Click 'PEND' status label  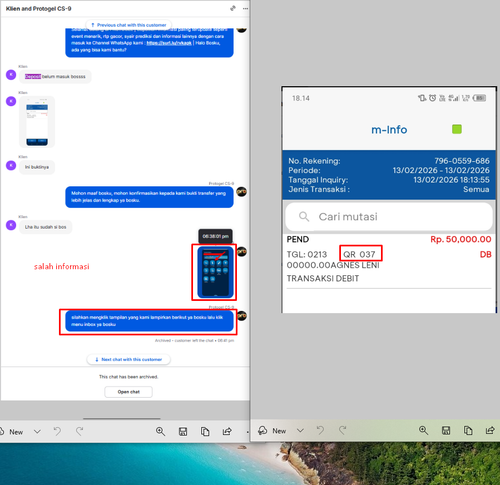[298, 239]
